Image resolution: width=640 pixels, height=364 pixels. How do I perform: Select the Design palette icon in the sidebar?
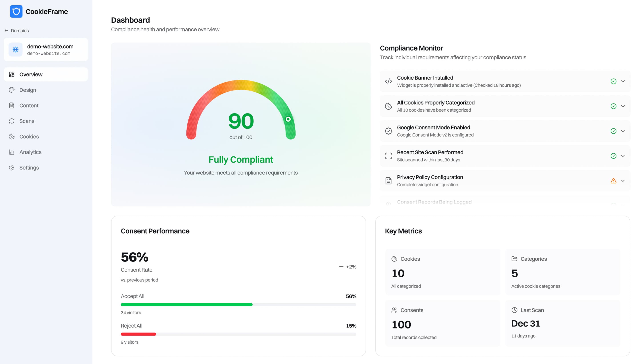[x=12, y=90]
